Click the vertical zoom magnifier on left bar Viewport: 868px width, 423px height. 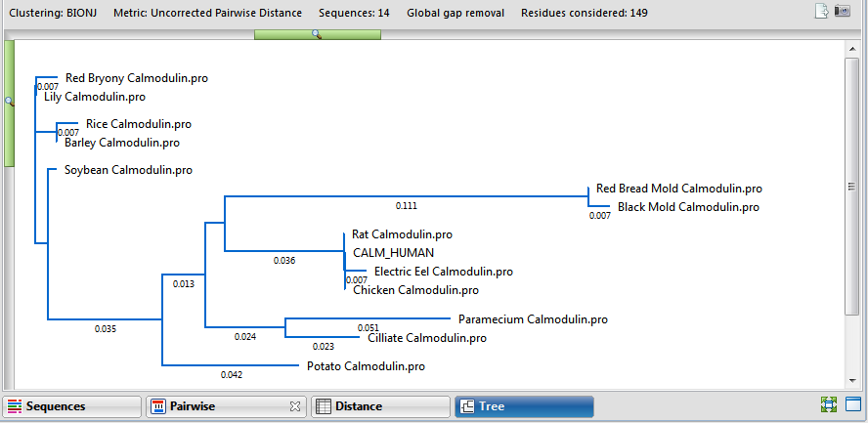pos(9,102)
